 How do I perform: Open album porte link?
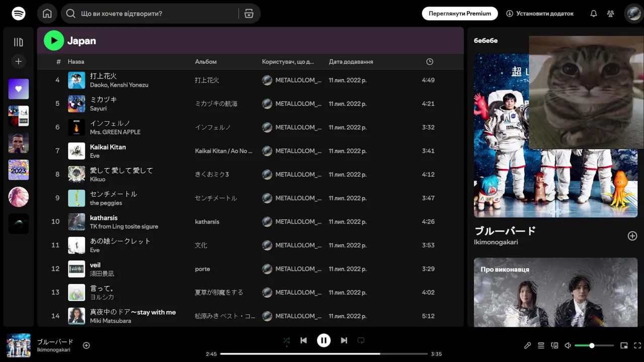[x=203, y=269]
